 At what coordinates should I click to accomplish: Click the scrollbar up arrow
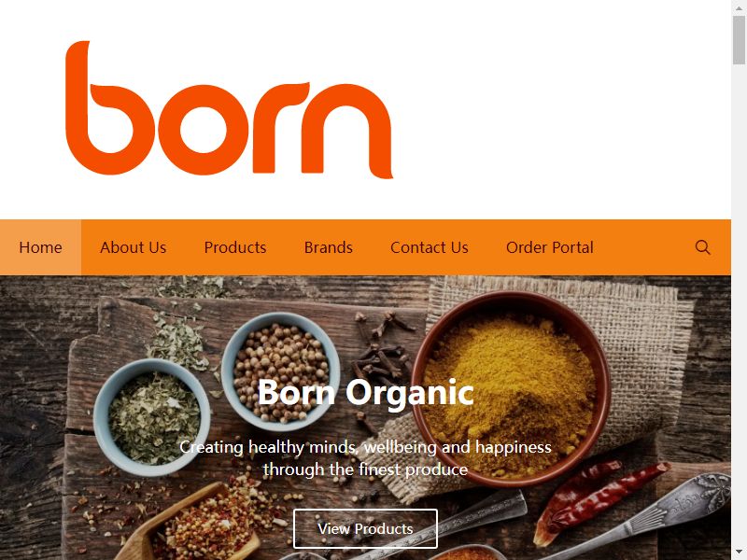point(739,7)
